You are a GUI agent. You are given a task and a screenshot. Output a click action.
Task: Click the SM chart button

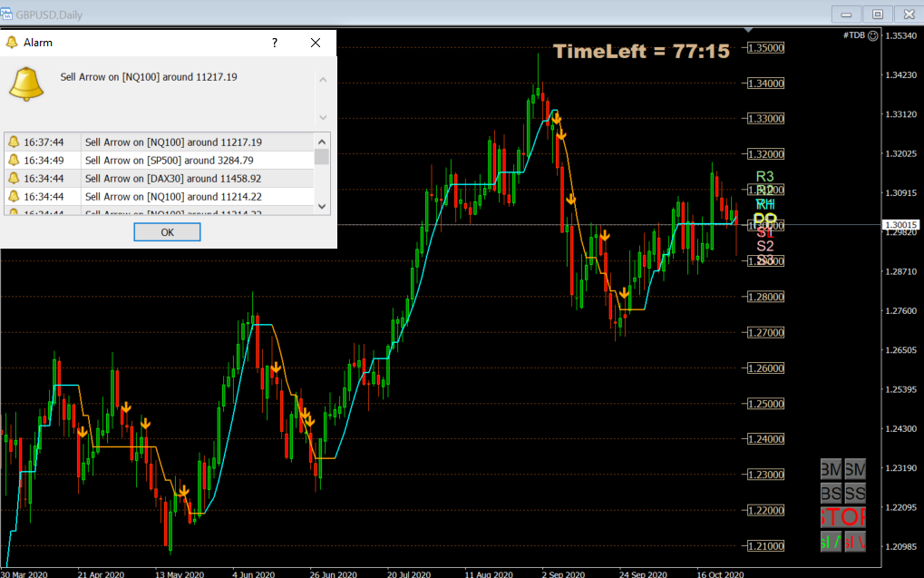[855, 469]
